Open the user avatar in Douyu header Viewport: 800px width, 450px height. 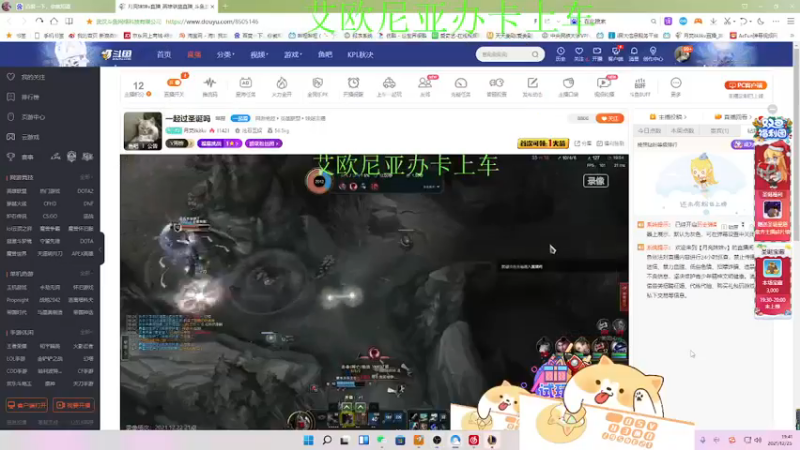(x=683, y=54)
